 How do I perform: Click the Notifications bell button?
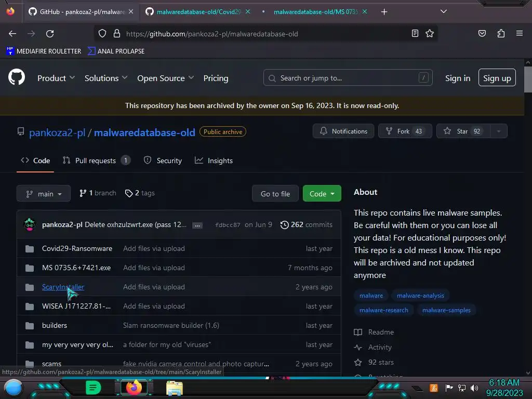(343, 131)
